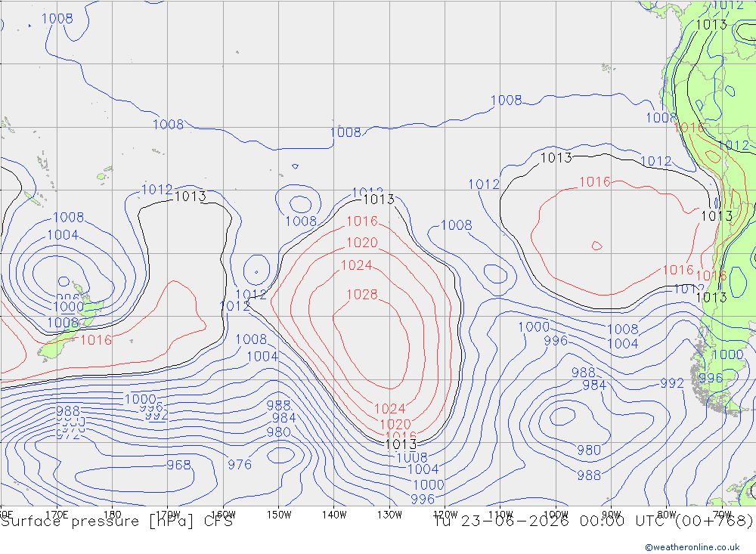Click the 130W longitude axis label
This screenshot has height=554, width=756.
(x=389, y=515)
